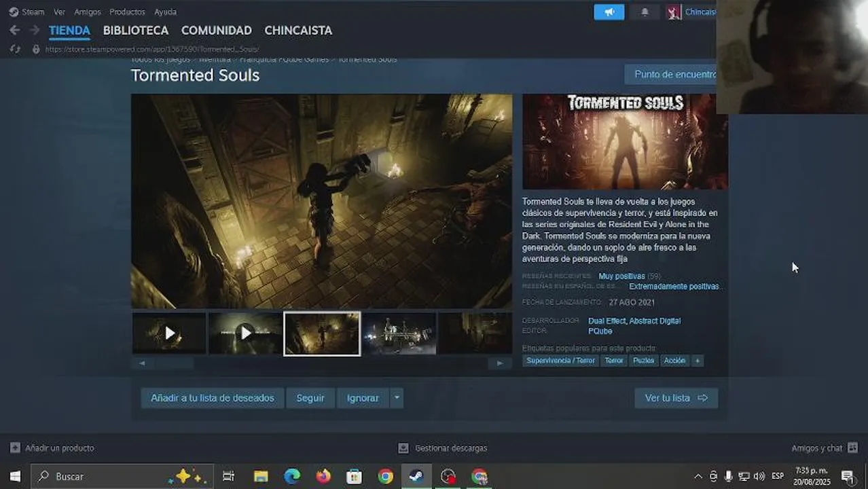Select the Terror tag
Image resolution: width=868 pixels, height=489 pixels.
click(x=614, y=361)
